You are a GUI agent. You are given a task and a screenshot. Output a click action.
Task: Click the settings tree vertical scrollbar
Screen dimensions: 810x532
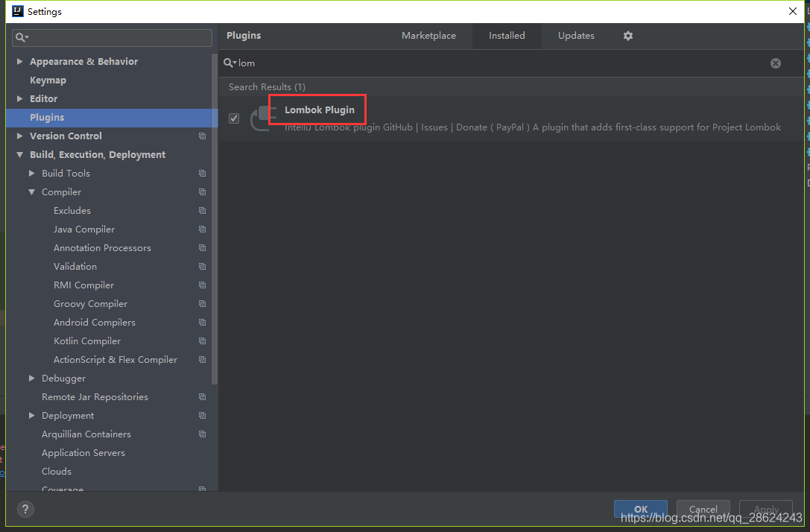coord(215,220)
